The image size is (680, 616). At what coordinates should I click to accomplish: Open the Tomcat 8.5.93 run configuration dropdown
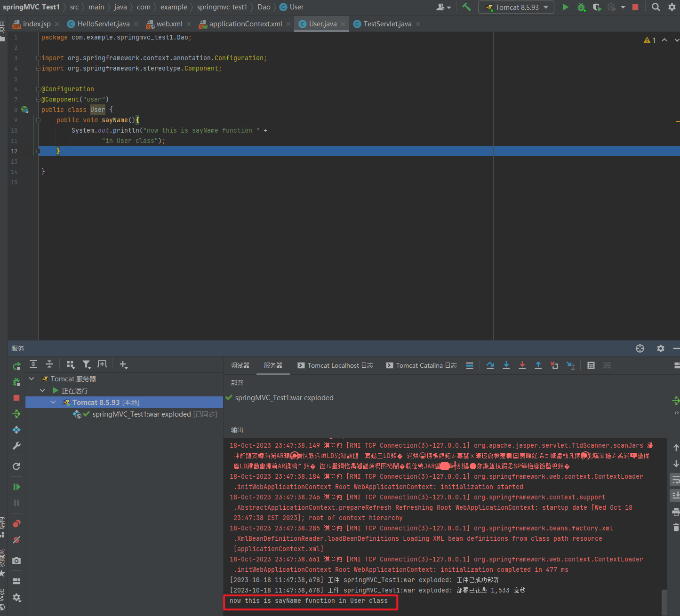[516, 7]
